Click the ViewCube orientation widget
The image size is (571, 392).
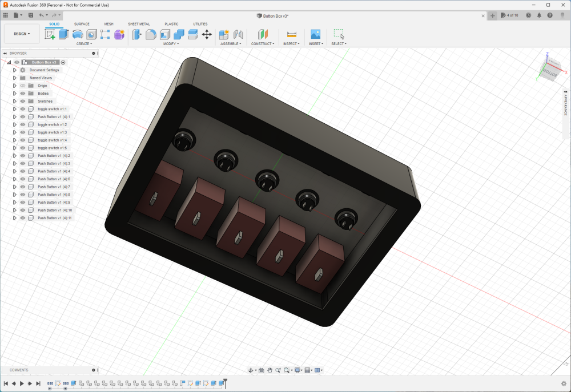(551, 68)
